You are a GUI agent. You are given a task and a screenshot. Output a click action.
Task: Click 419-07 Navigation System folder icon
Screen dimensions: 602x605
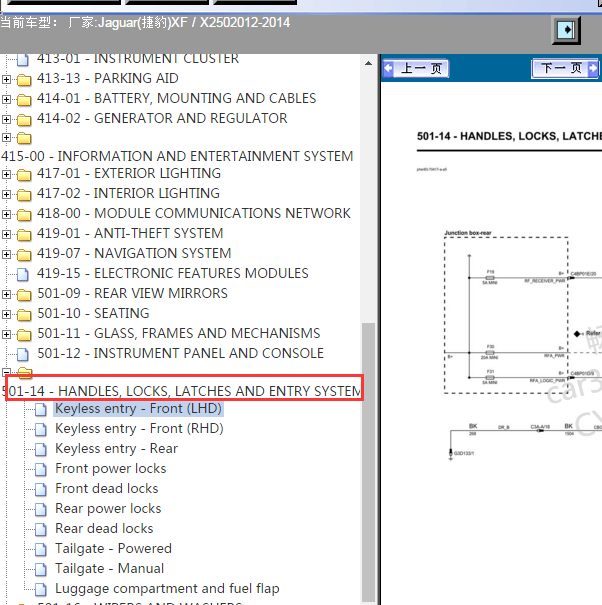[x=24, y=255]
